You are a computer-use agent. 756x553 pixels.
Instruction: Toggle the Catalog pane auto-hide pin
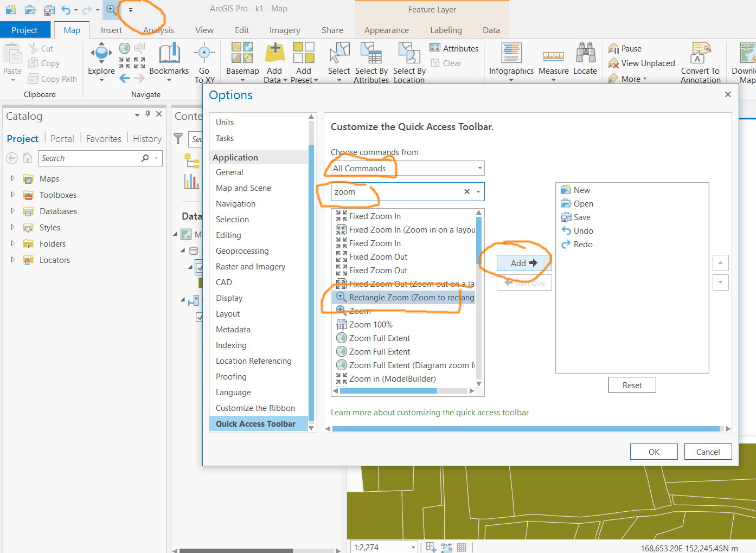coord(148,114)
